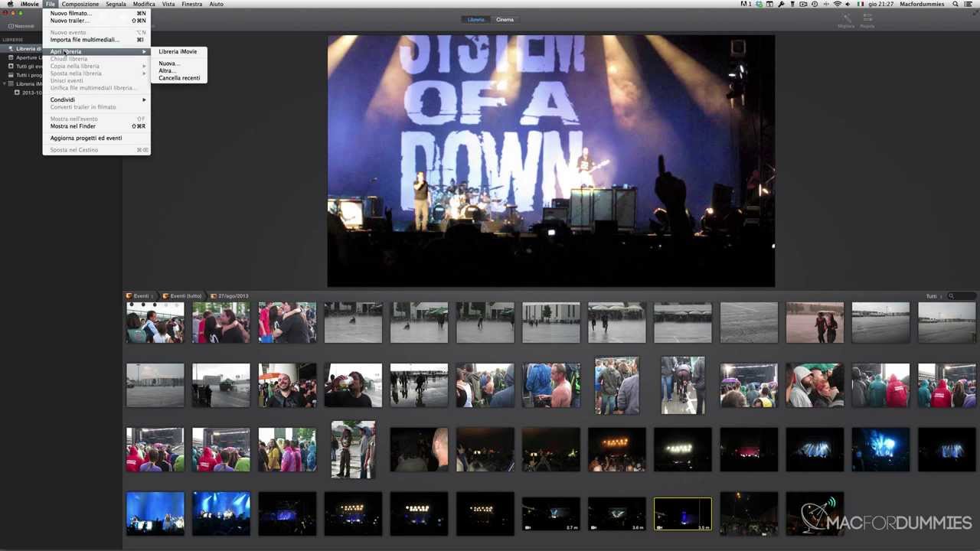Open the Aiuto menu

[x=216, y=4]
